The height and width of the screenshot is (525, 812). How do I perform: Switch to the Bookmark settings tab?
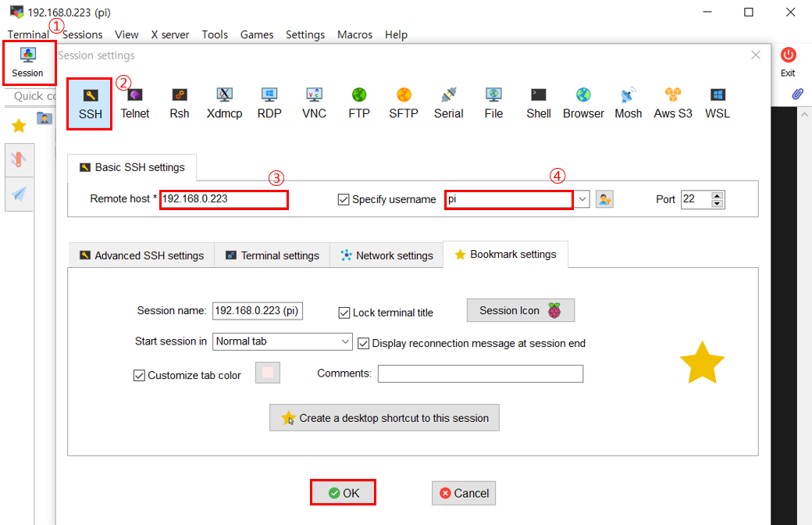point(505,255)
